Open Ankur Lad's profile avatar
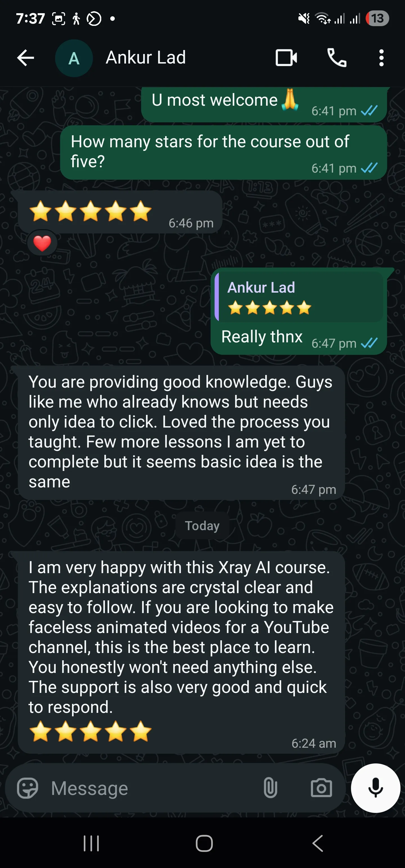 [x=74, y=58]
